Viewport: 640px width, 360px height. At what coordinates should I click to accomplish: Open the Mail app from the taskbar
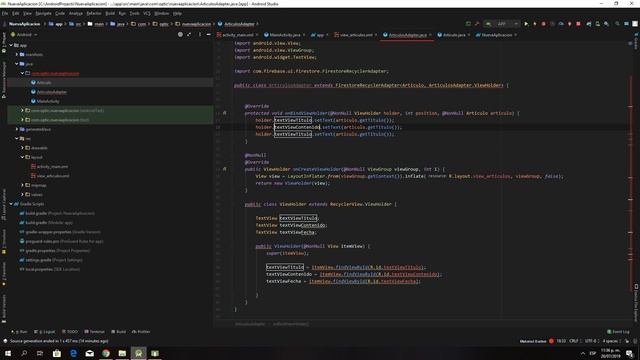pyautogui.click(x=90, y=353)
